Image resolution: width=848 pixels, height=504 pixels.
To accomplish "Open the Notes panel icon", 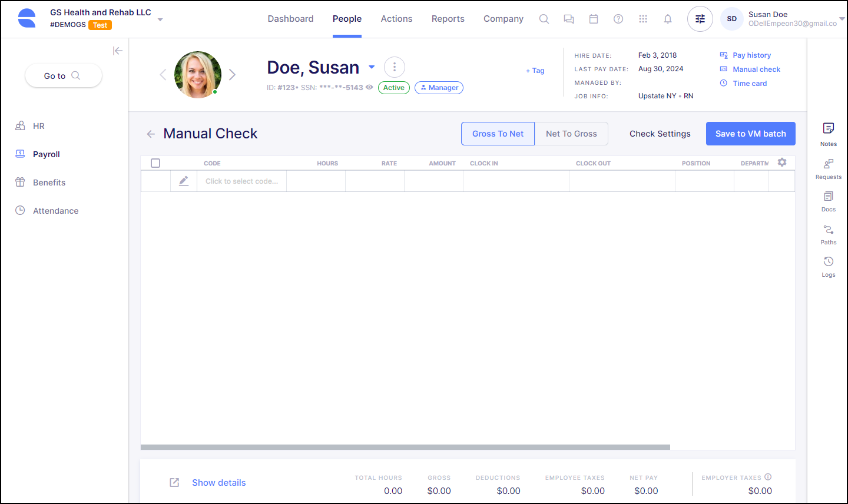I will [x=828, y=128].
